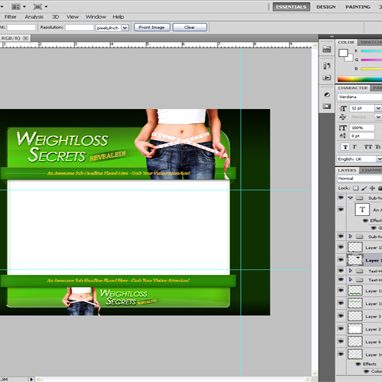Open the font size dropdown arrow
Image resolution: width=382 pixels, height=382 pixels.
pos(378,108)
